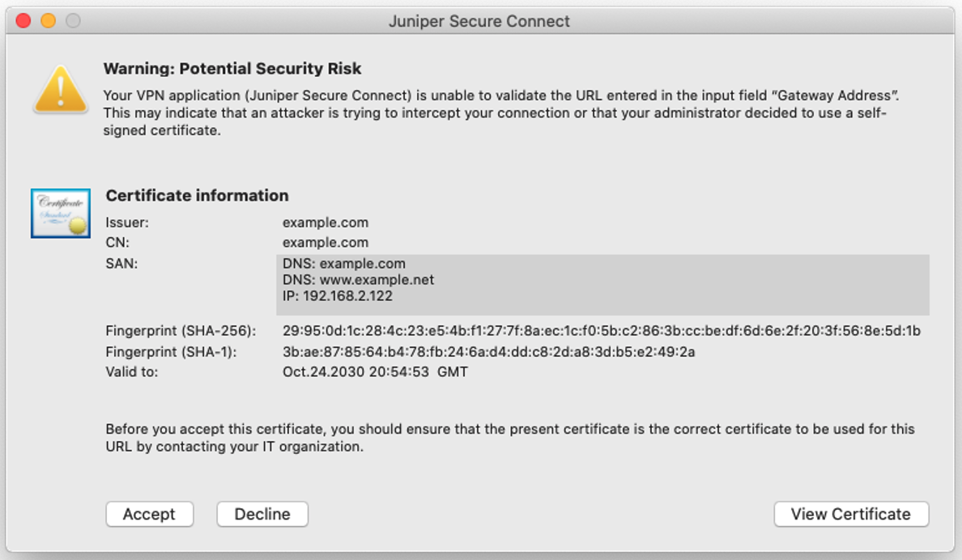Select the Issuer value example.com
Viewport: 962px width, 560px height.
pyautogui.click(x=326, y=223)
